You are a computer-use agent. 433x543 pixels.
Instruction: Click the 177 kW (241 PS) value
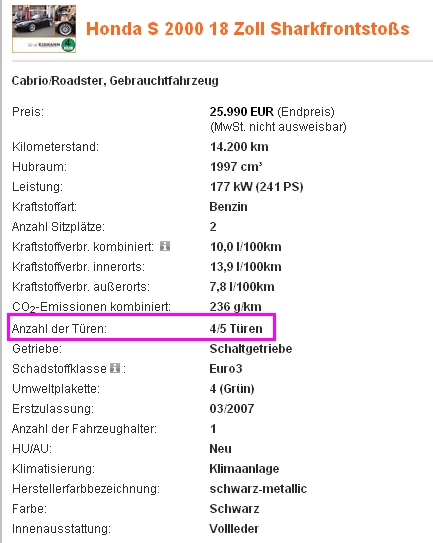[x=256, y=187]
